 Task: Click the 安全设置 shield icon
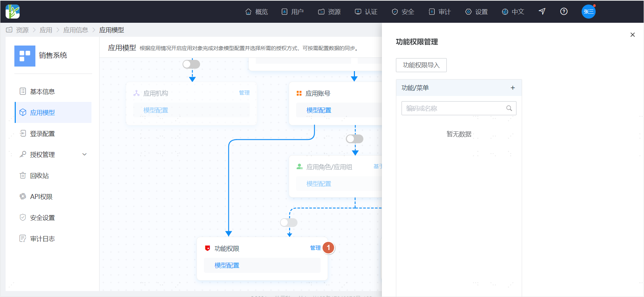[x=23, y=217]
